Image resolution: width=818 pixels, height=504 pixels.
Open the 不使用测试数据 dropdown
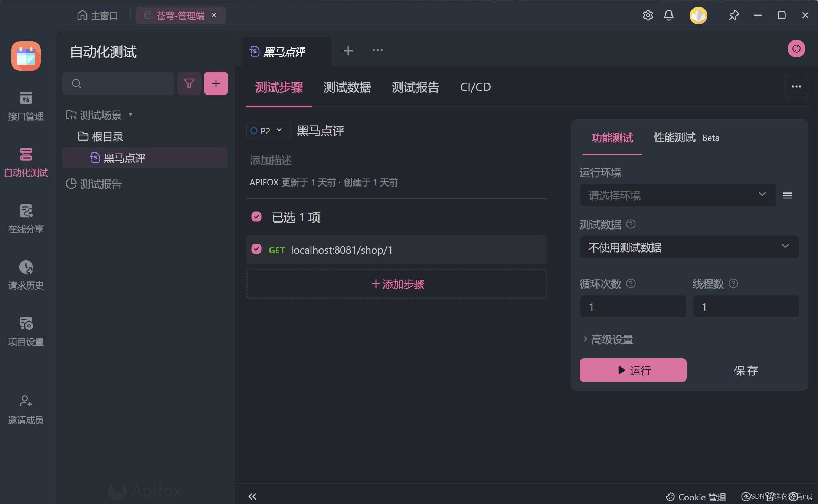point(689,247)
